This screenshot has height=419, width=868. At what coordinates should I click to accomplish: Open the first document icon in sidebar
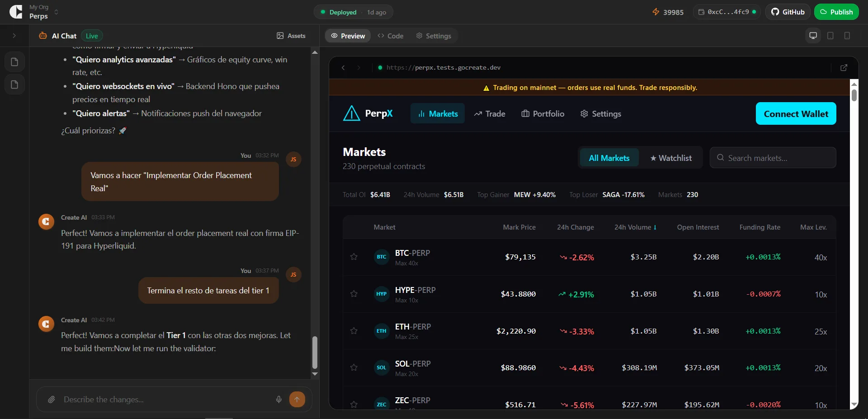[14, 62]
